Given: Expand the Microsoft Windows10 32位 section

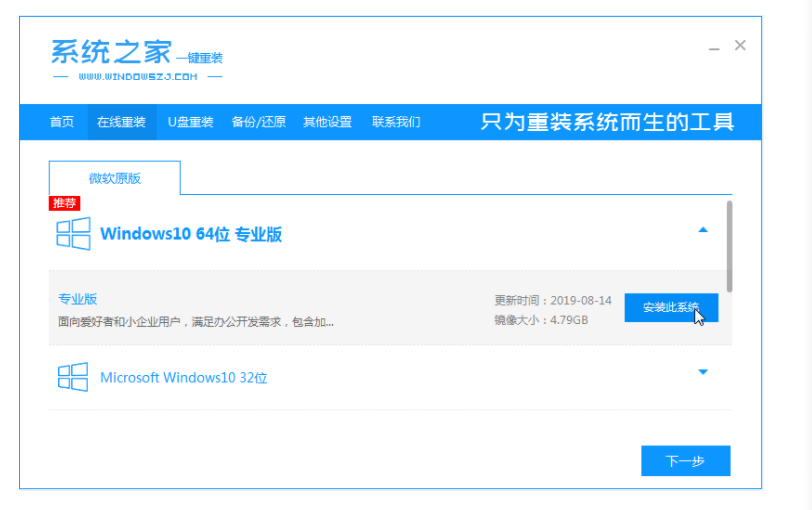Looking at the screenshot, I should click(702, 372).
